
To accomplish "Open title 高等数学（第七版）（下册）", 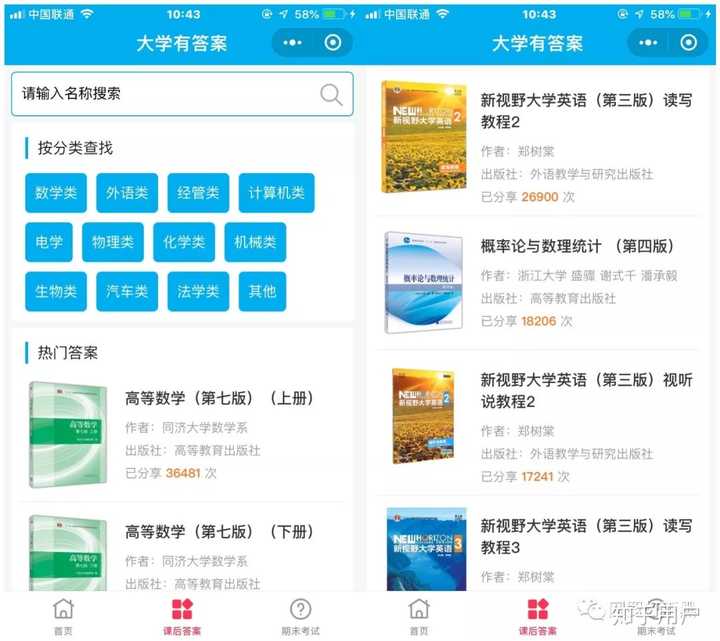I will [x=219, y=532].
